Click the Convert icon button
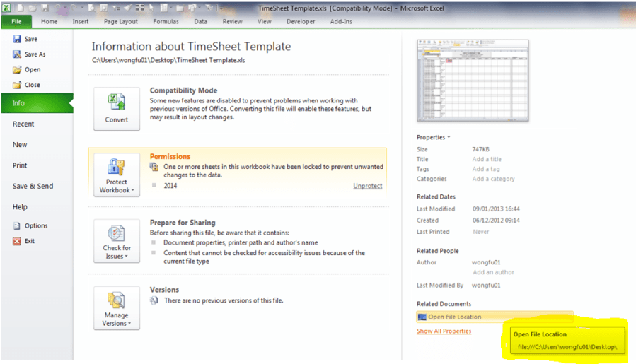This screenshot has height=364, width=636. [117, 109]
